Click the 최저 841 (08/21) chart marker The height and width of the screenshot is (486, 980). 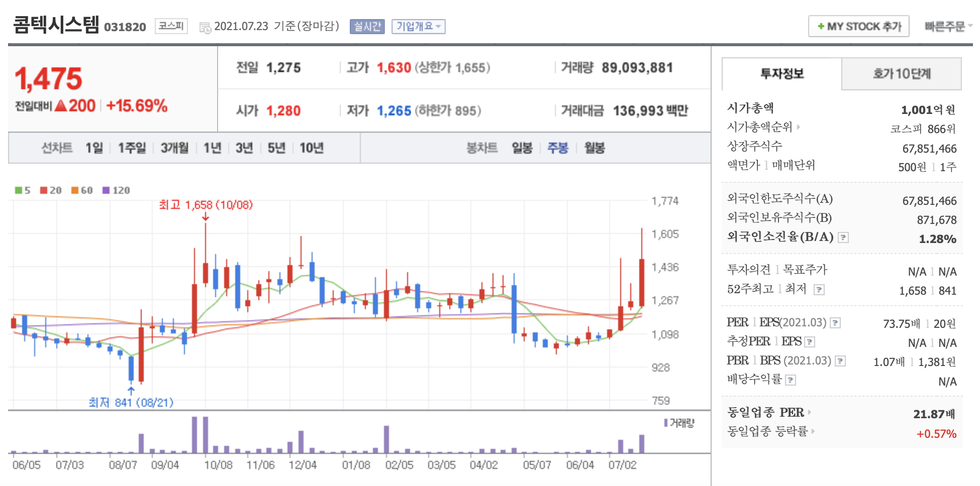pyautogui.click(x=131, y=402)
